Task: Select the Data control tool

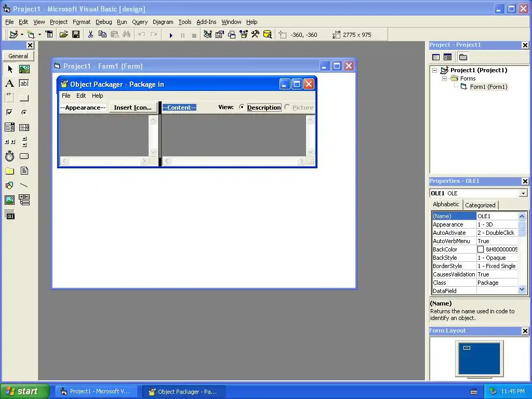Action: pyautogui.click(x=24, y=200)
